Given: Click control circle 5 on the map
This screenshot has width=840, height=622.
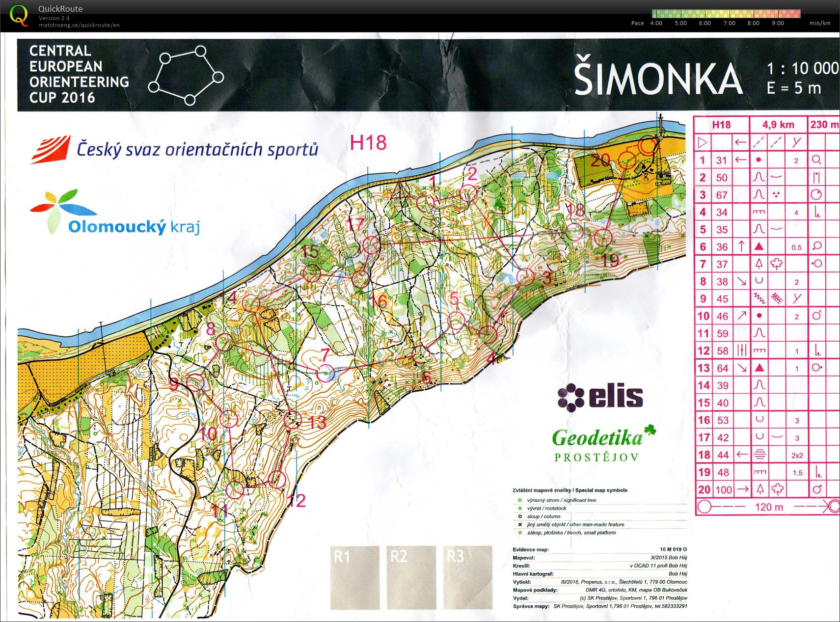Looking at the screenshot, I should tap(457, 321).
